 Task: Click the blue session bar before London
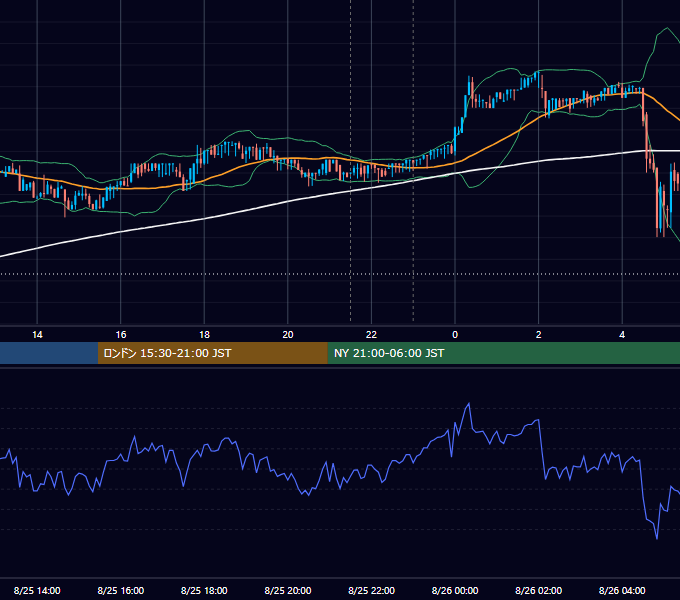[x=49, y=353]
